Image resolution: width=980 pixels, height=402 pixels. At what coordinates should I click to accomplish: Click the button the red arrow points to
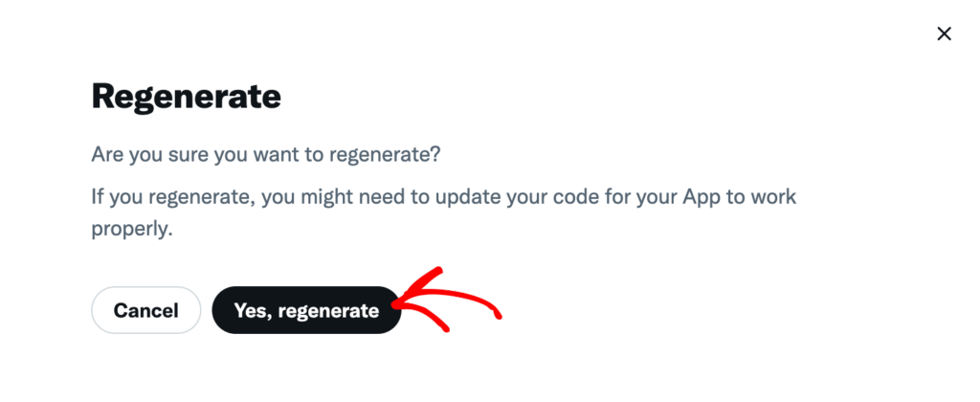306,310
